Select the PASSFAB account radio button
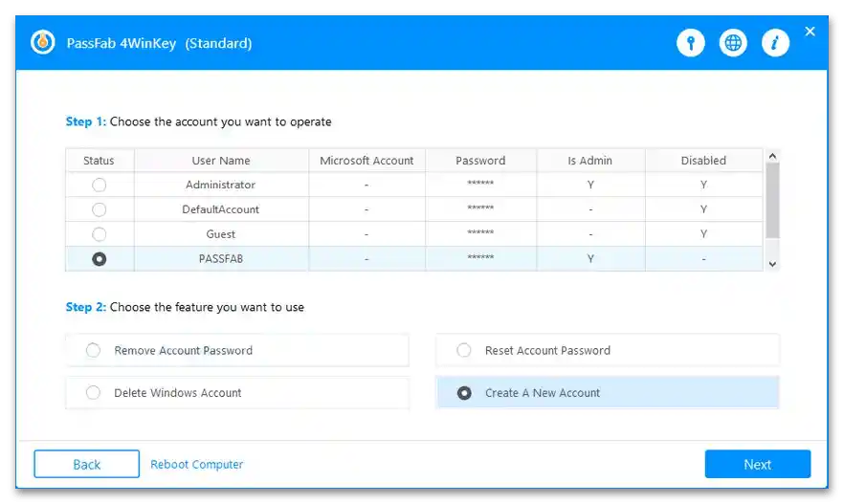The width and height of the screenshot is (844, 504). point(100,259)
